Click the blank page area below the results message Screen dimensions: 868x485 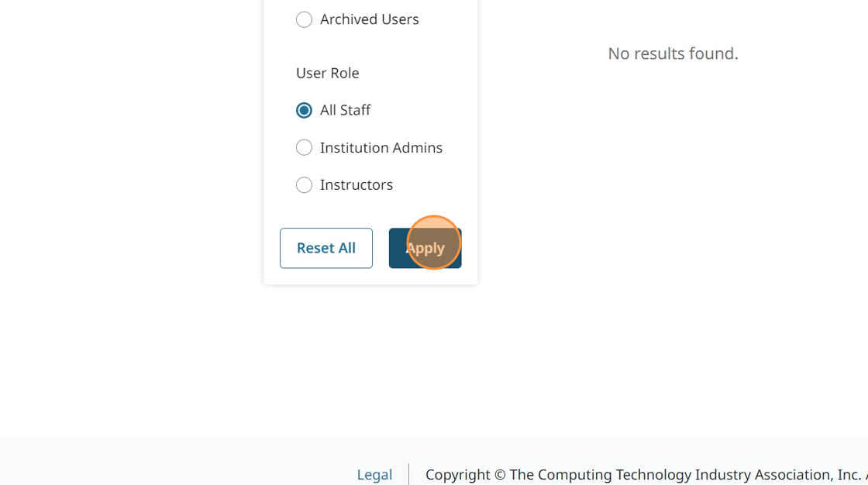click(x=673, y=232)
